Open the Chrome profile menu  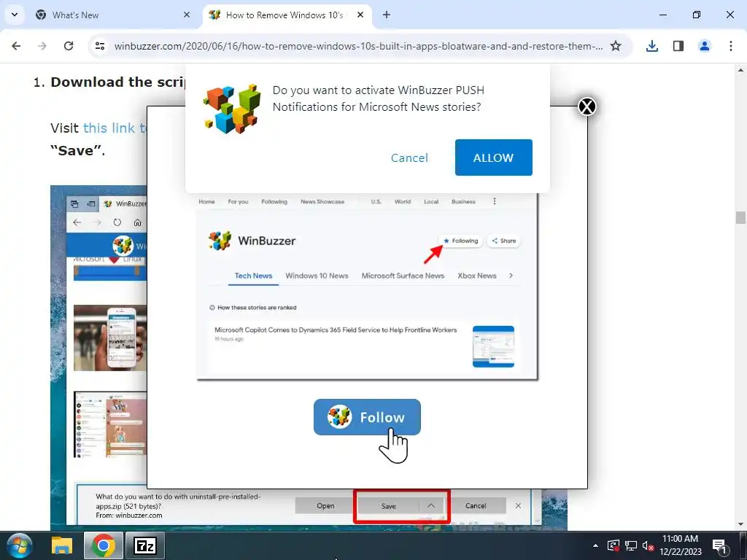704,46
